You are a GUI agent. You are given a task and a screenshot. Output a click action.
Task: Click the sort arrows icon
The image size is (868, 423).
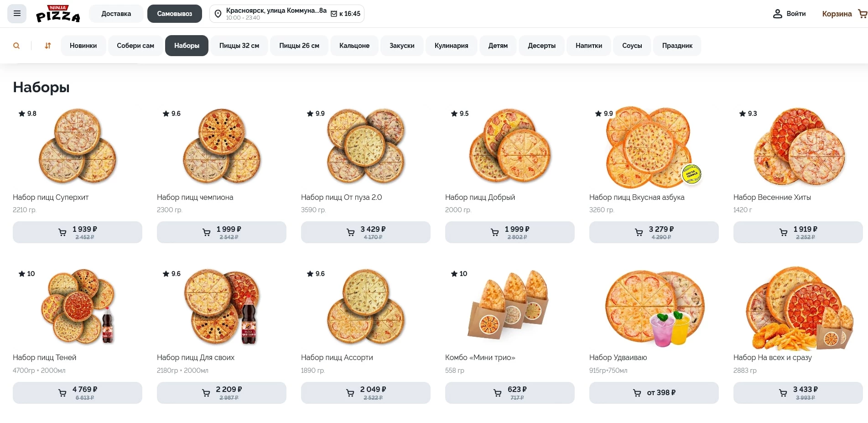point(48,46)
